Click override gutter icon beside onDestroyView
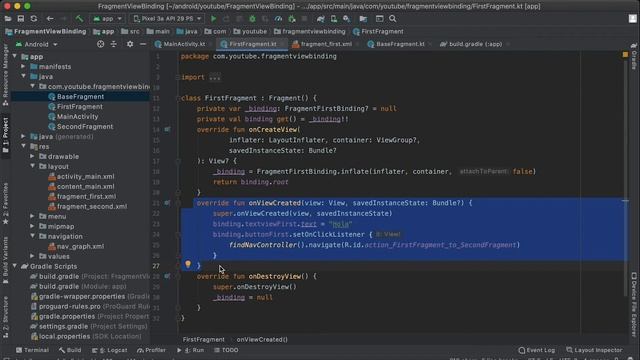Image resolution: width=640 pixels, height=360 pixels. pos(167,276)
